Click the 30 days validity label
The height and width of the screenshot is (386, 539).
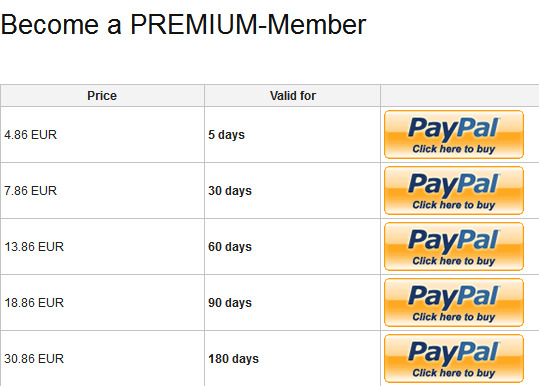click(230, 191)
